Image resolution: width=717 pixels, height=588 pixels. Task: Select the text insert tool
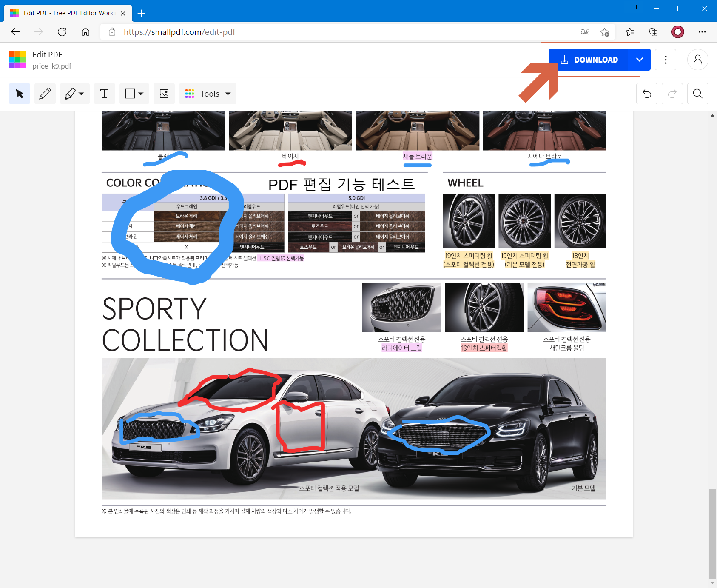click(x=105, y=94)
